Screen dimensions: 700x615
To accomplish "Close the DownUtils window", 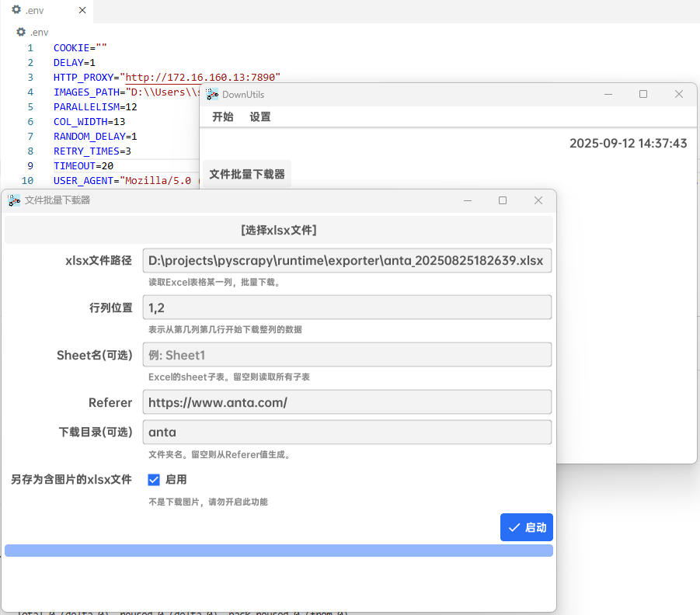I will point(679,94).
